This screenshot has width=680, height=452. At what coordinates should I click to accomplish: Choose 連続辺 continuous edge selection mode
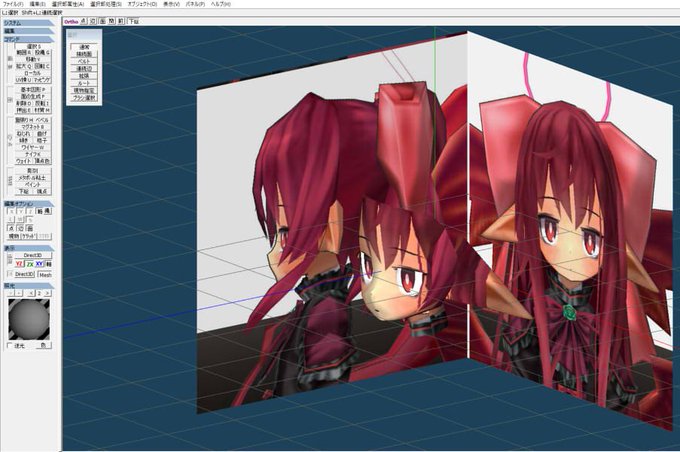point(84,69)
